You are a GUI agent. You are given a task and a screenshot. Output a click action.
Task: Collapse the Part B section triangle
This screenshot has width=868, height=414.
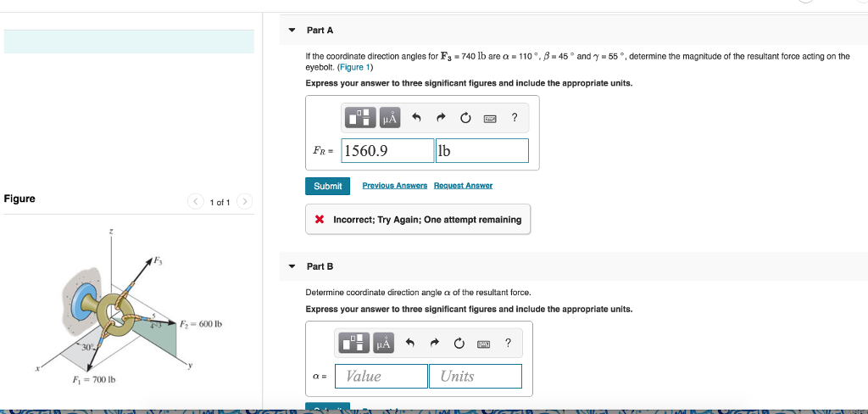292,266
